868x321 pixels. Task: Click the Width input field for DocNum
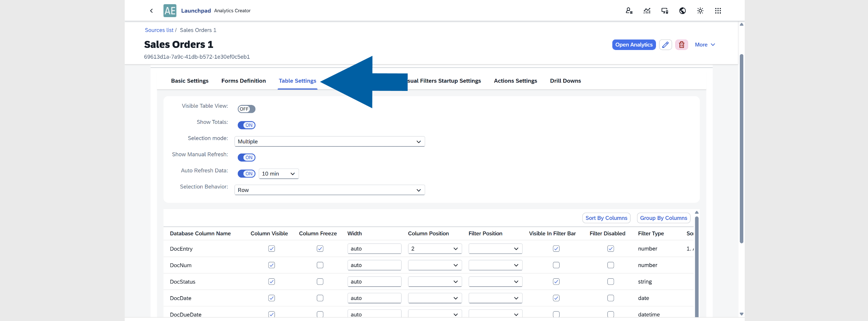tap(374, 265)
